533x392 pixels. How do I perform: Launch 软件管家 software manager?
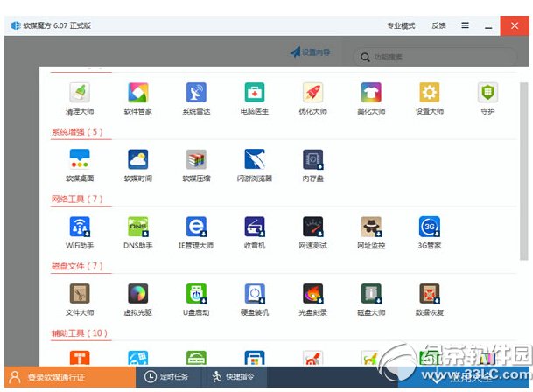tap(138, 94)
